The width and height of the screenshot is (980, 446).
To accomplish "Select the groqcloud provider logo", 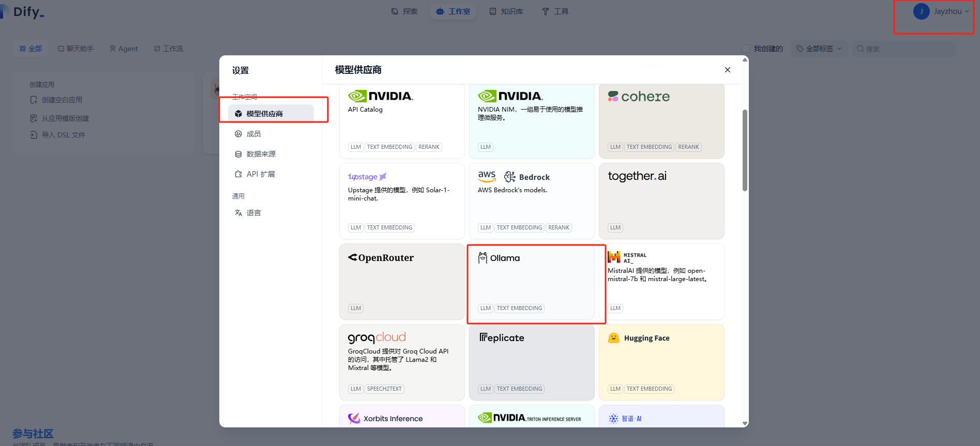I will (377, 337).
